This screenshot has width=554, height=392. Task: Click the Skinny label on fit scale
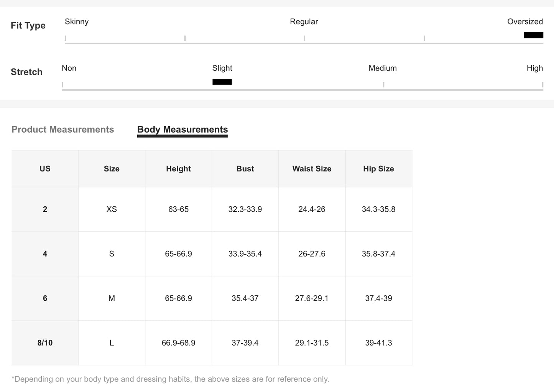click(77, 22)
